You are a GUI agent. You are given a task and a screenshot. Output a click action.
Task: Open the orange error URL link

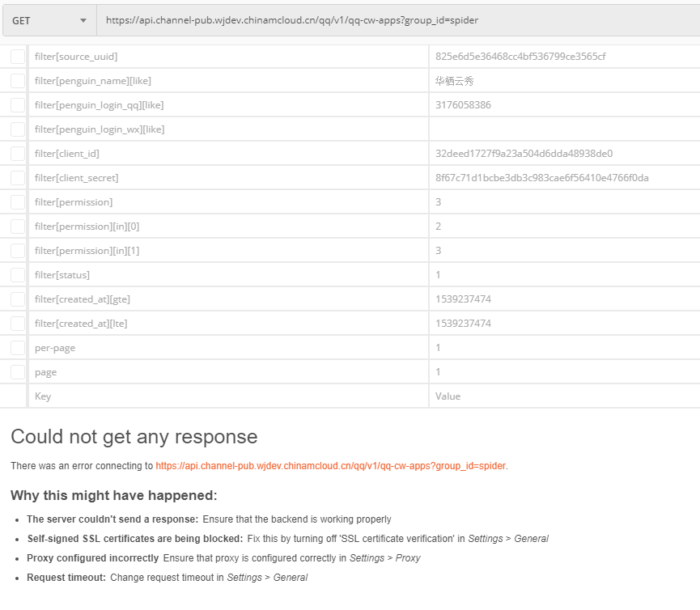(x=331, y=466)
